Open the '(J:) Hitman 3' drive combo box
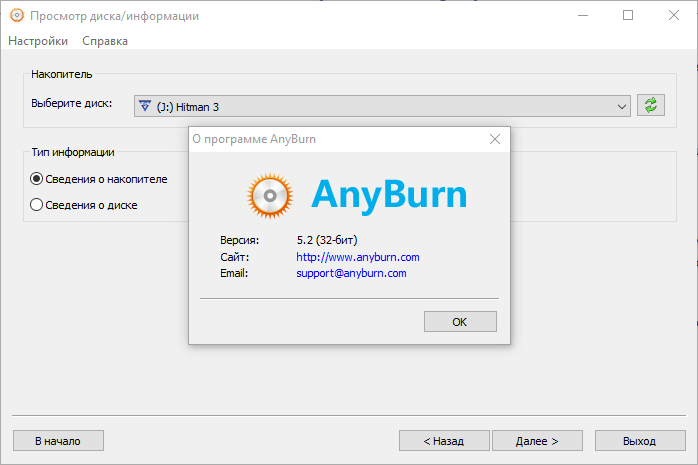The image size is (698, 465). [x=382, y=106]
